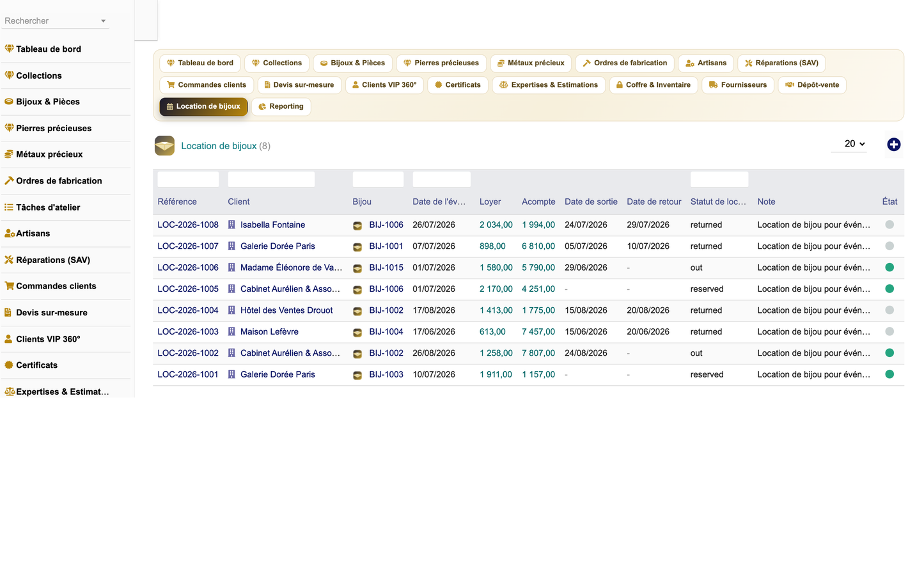Switch to the Réparations (SAV) top tab
Image resolution: width=924 pixels, height=572 pixels.
tap(781, 63)
